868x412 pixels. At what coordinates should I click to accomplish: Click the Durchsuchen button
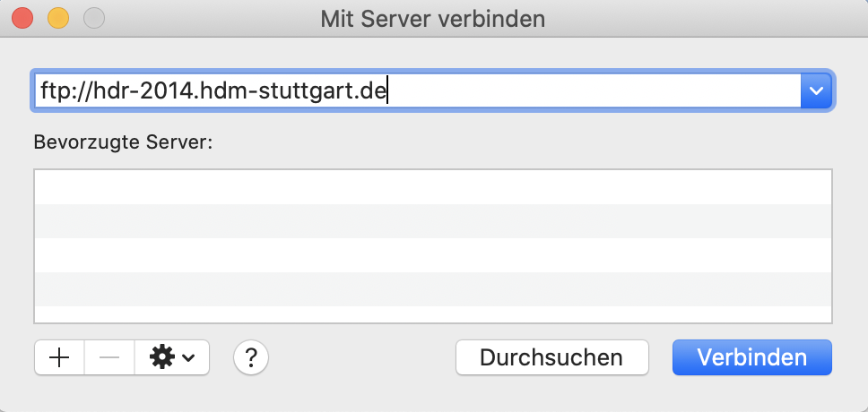(x=551, y=357)
